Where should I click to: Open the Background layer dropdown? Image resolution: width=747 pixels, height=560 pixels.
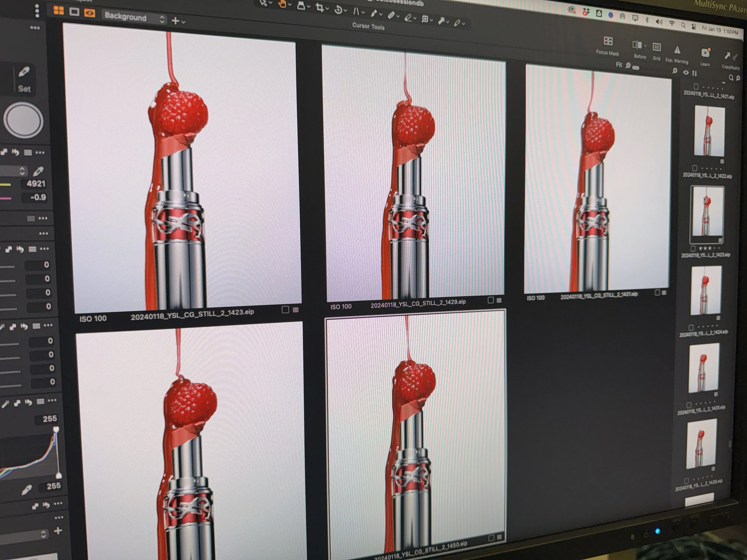point(134,17)
